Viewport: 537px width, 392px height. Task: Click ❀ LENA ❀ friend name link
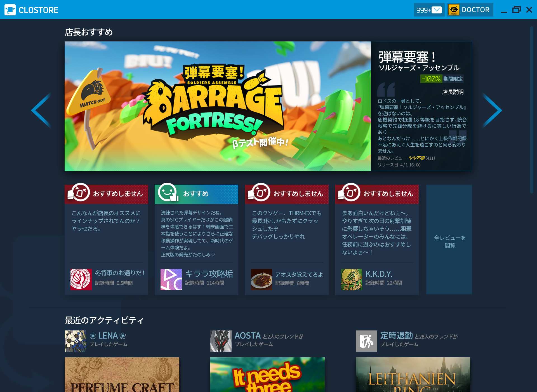click(x=108, y=335)
